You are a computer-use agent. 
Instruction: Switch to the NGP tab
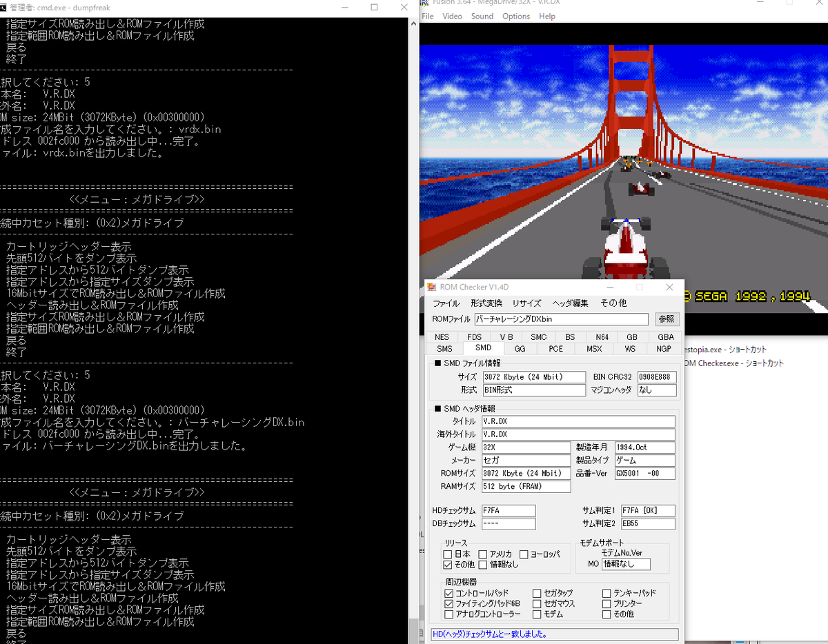point(664,349)
